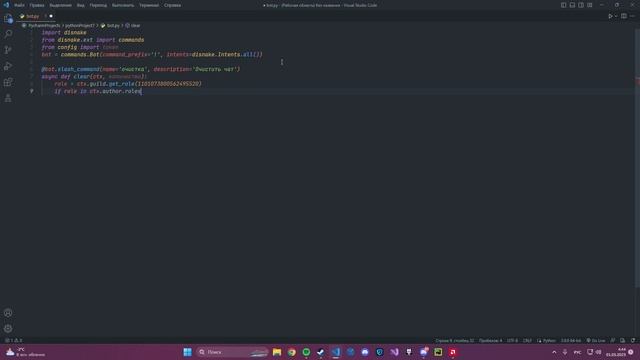The image size is (640, 360).
Task: Click pythonProject7 in the breadcrumb
Action: pos(80,25)
